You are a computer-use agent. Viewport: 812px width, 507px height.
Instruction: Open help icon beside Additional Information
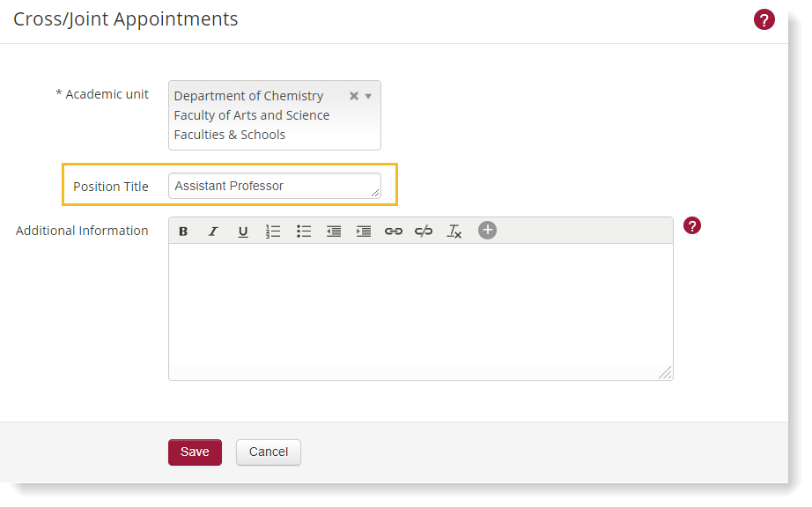(x=692, y=226)
